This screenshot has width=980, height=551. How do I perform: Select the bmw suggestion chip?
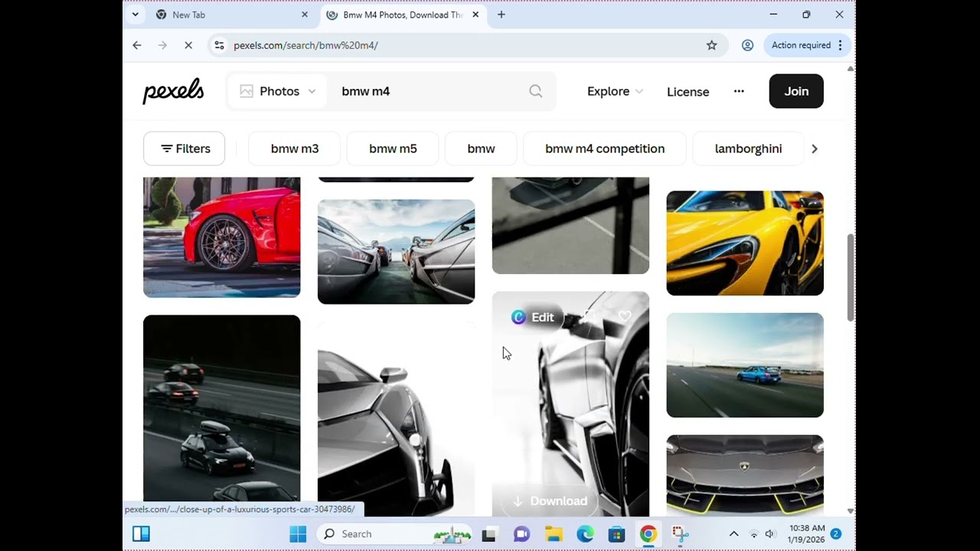tap(481, 148)
